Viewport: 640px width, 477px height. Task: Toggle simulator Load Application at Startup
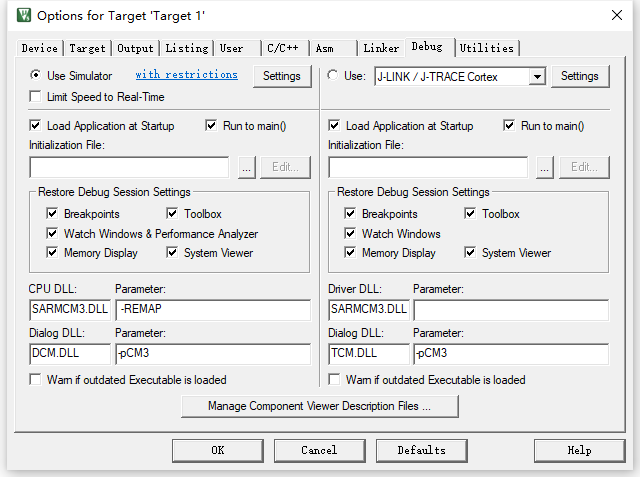coord(36,125)
